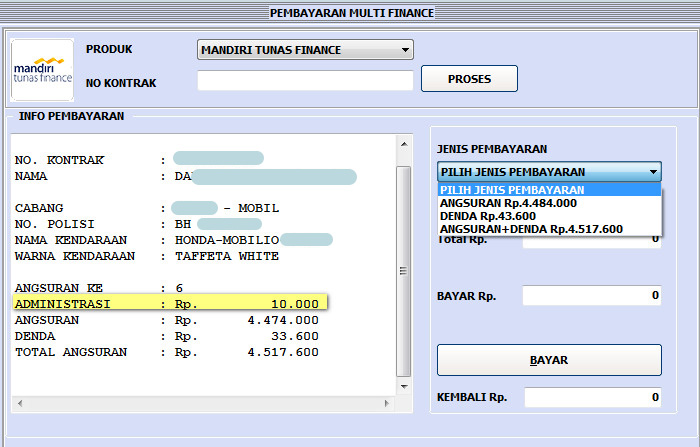The width and height of the screenshot is (700, 447).
Task: Collapse the JENIS PEMBAYARAN combo box
Action: 549,172
